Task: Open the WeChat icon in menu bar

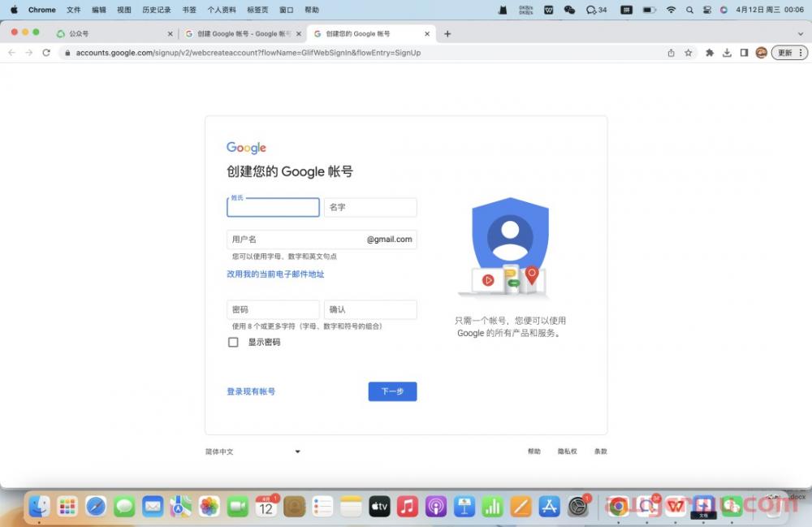Action: coord(570,10)
